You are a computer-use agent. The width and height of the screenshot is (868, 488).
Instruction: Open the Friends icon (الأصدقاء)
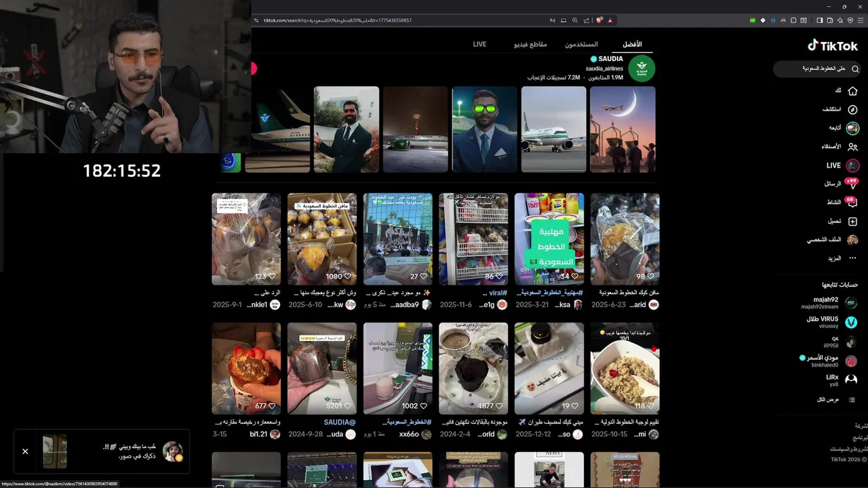[852, 146]
